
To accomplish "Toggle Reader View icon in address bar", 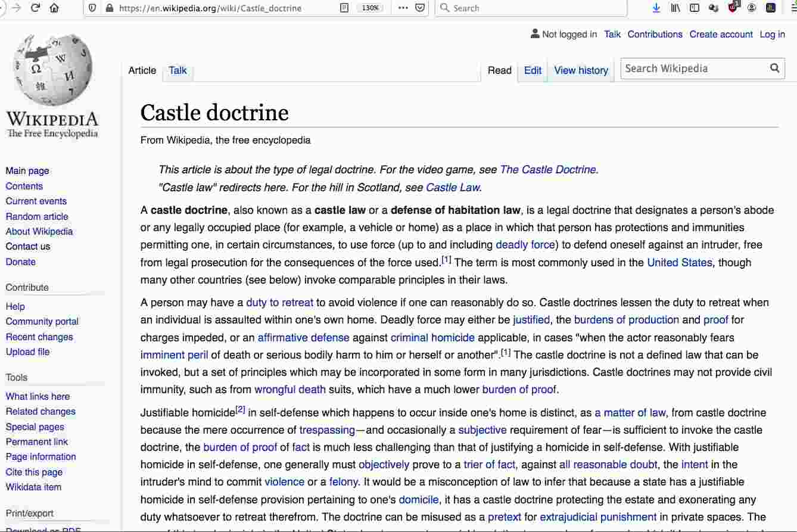I will [344, 8].
